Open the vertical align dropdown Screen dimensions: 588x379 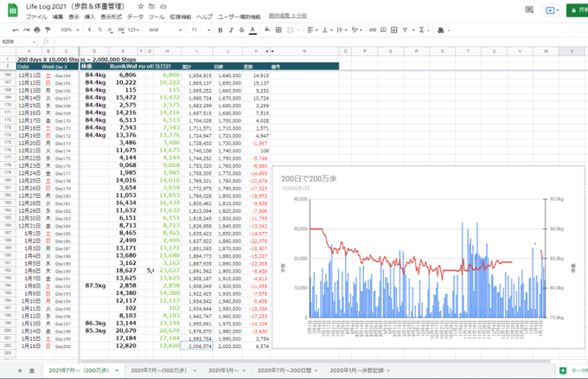[x=327, y=29]
